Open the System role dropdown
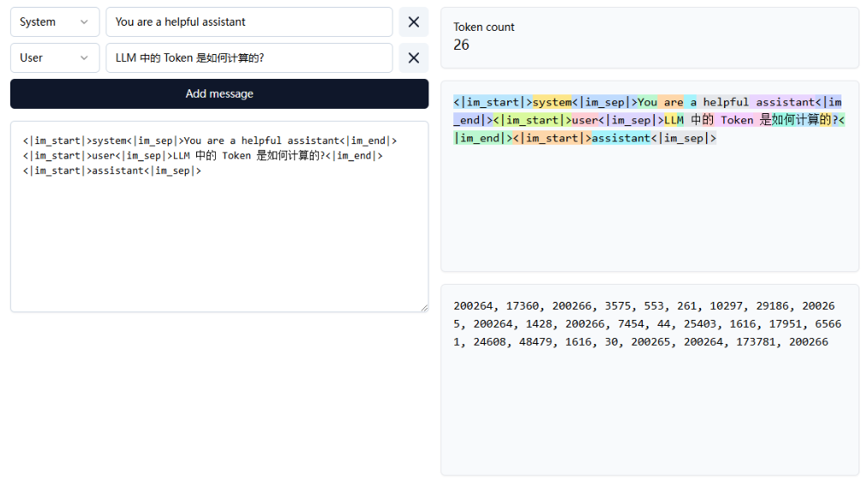868x482 pixels. click(55, 22)
